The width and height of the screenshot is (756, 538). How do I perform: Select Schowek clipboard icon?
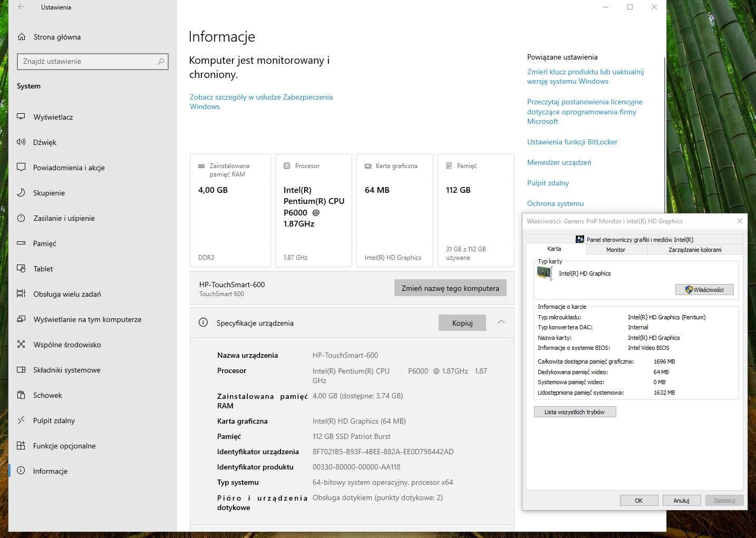pyautogui.click(x=21, y=395)
